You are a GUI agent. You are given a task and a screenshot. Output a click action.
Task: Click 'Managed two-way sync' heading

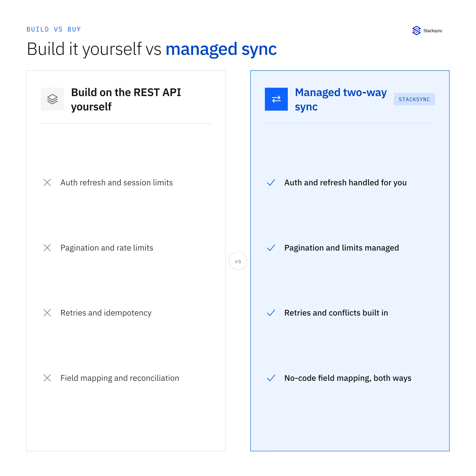click(x=341, y=99)
